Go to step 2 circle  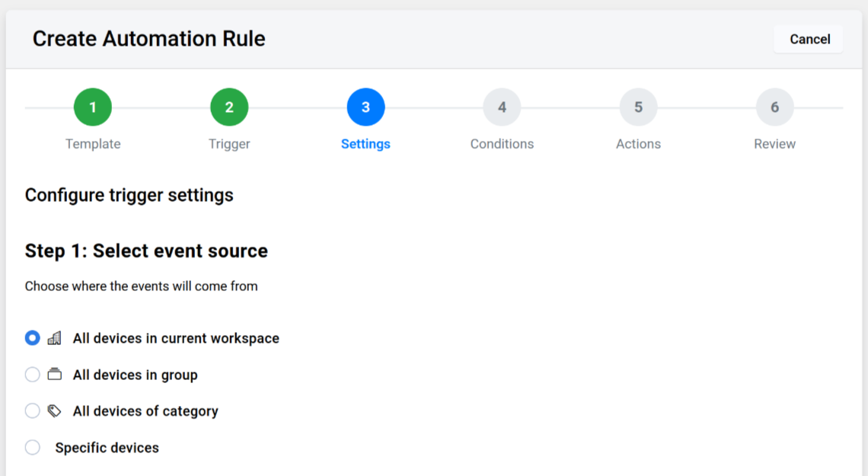click(229, 107)
